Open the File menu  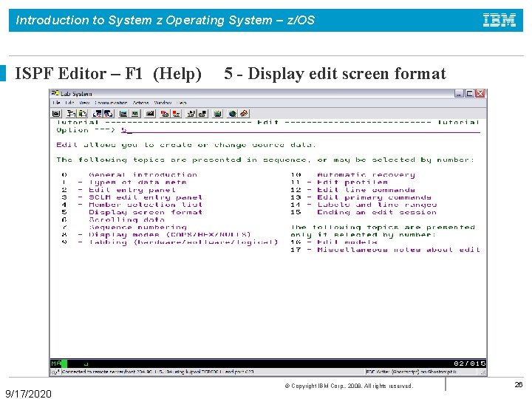pos(56,103)
